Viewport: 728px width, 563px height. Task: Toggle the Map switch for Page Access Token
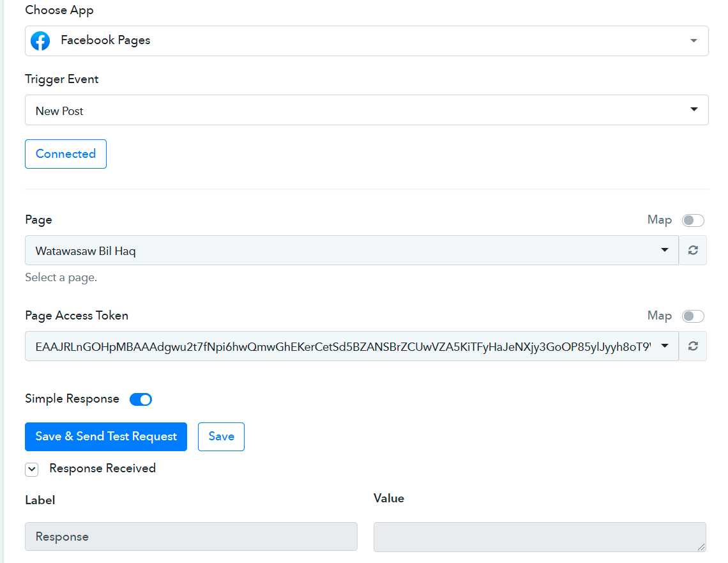(693, 316)
